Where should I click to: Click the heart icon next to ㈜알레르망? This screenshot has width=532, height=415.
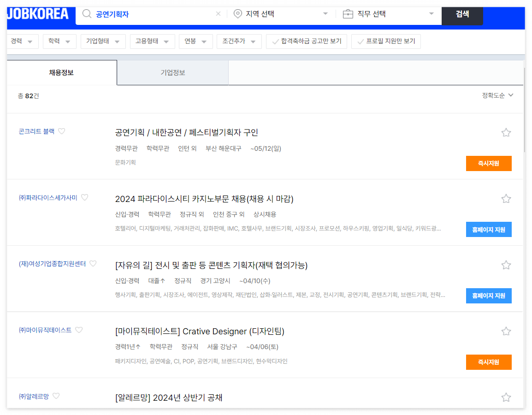point(56,396)
